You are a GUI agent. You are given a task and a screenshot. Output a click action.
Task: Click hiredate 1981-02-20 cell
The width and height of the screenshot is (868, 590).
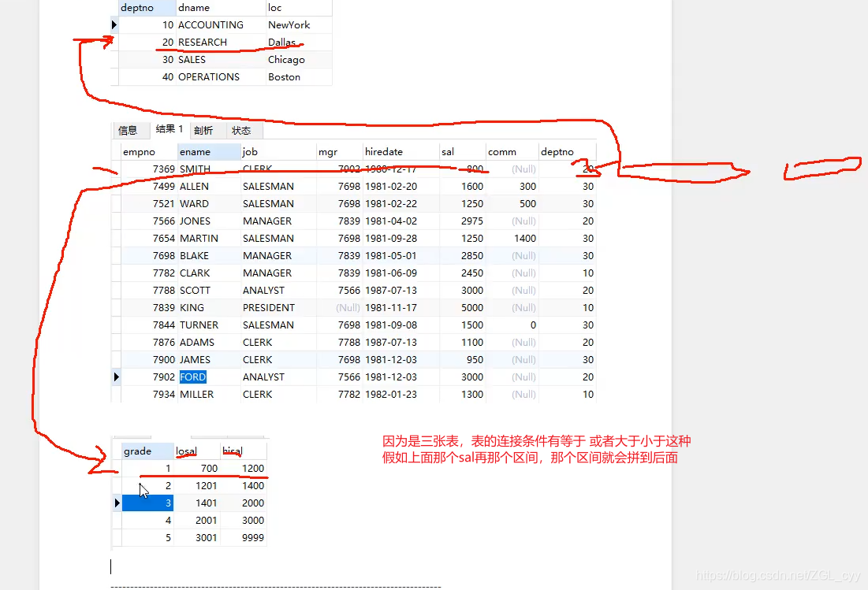[400, 187]
